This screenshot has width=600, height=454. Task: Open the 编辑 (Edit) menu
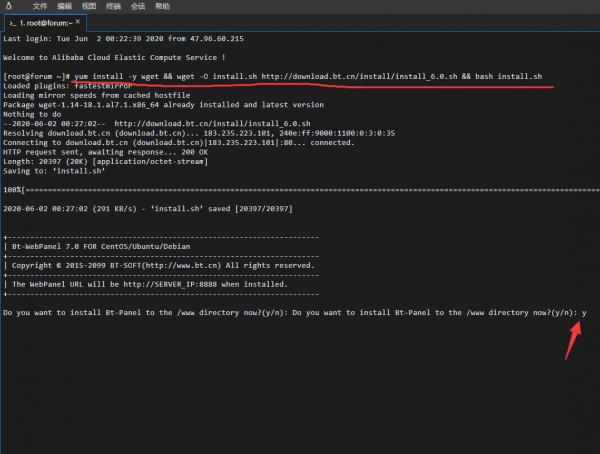pyautogui.click(x=64, y=6)
